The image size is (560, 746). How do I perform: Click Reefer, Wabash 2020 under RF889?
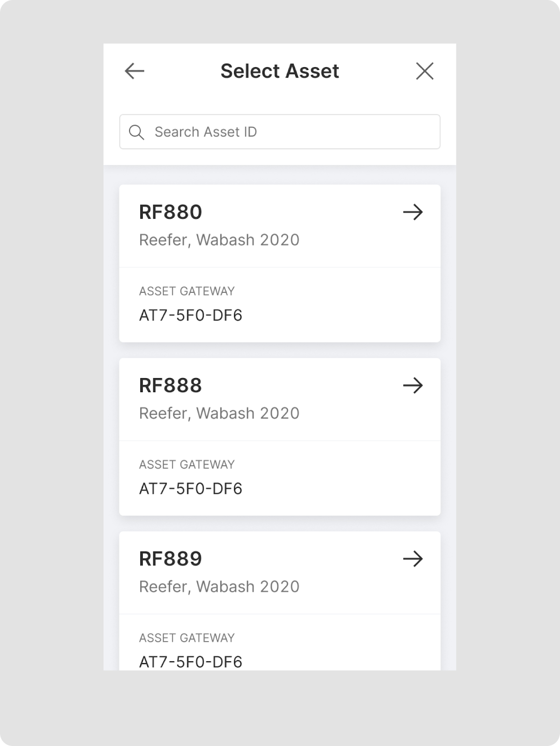click(219, 587)
